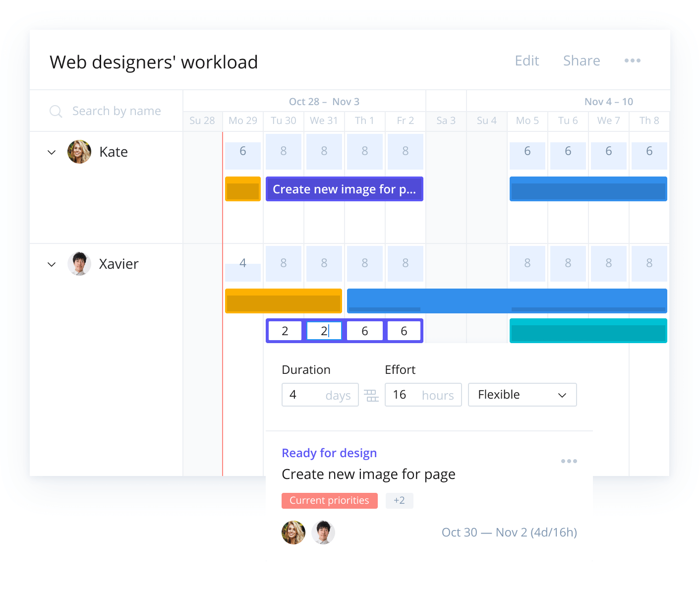Select Kate's blue task in Nov 4 week
The width and height of the screenshot is (700, 595).
588,189
